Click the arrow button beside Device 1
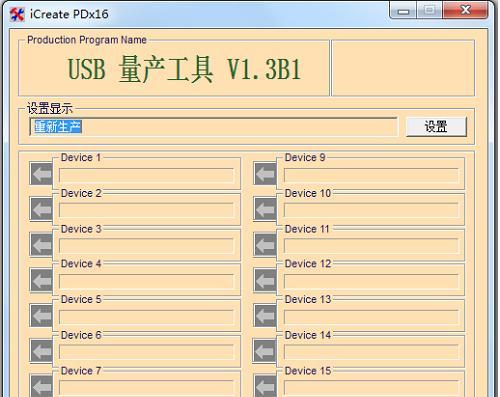Viewport: 500px width, 397px height. 41,174
